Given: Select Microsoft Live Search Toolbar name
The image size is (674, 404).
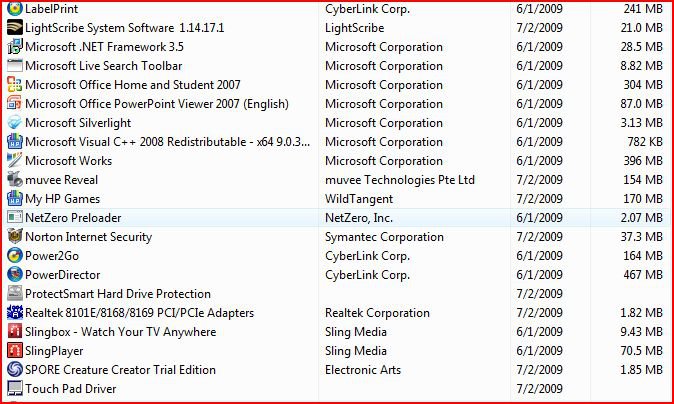Looking at the screenshot, I should point(104,66).
